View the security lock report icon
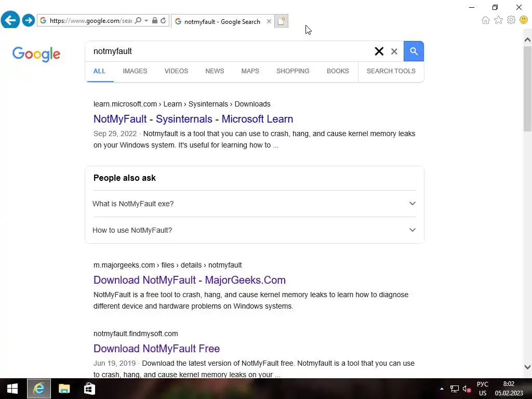The height and width of the screenshot is (399, 532). point(155,20)
